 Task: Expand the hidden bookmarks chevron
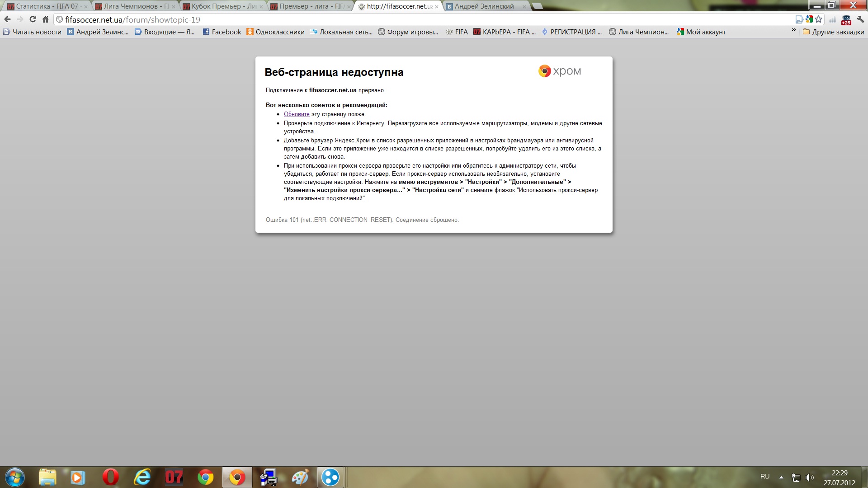pos(793,30)
